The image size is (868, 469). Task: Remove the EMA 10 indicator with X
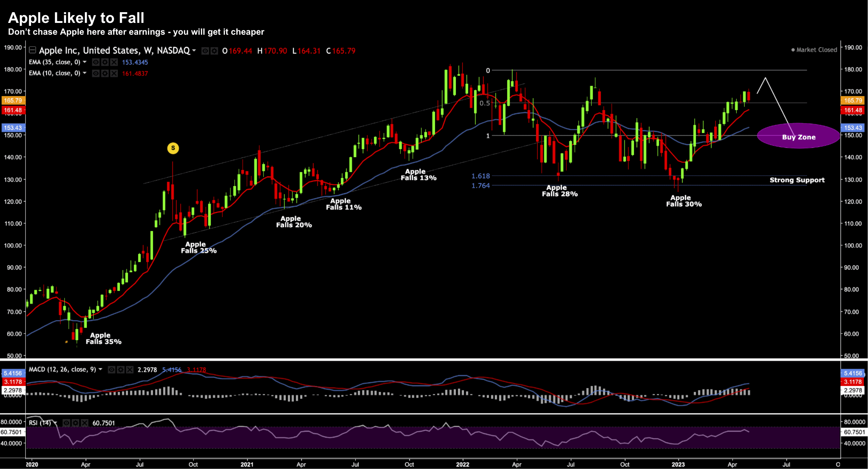click(x=114, y=73)
